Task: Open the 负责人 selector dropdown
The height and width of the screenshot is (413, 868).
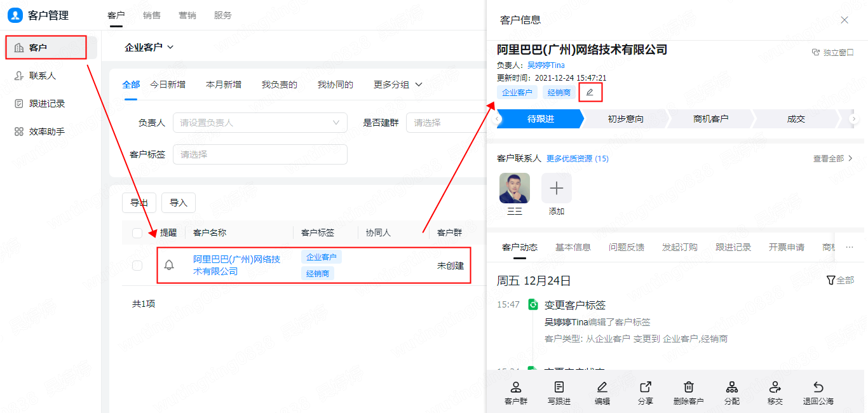Action: point(260,123)
